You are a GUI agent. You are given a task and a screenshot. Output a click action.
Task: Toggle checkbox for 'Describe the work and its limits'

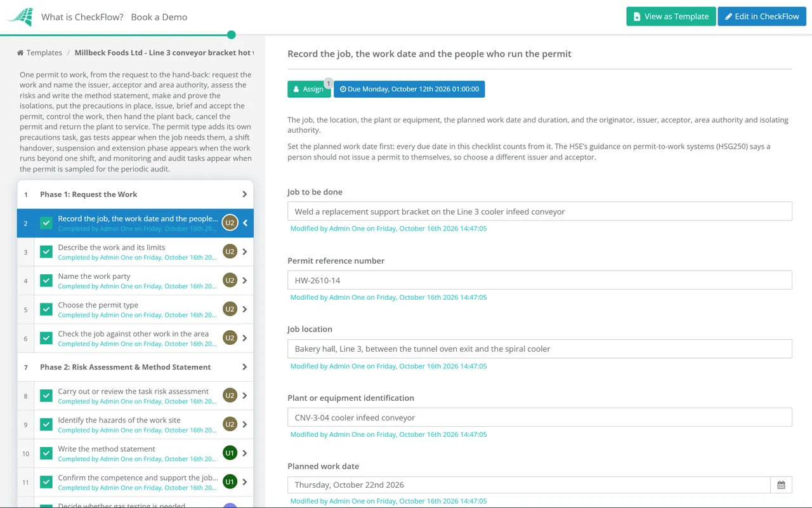(46, 251)
